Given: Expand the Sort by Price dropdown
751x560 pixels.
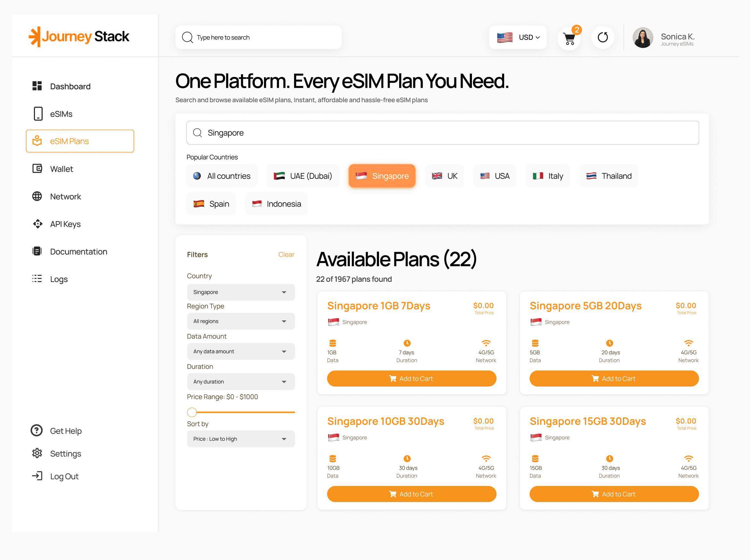Looking at the screenshot, I should coord(241,439).
